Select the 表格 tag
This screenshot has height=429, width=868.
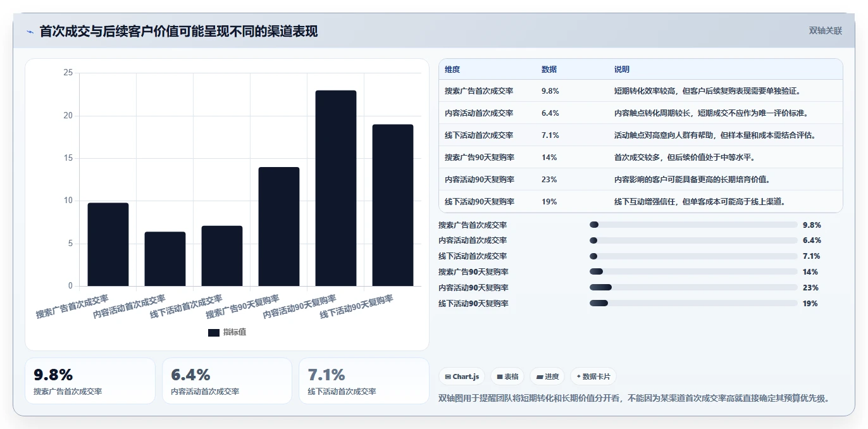(x=507, y=376)
